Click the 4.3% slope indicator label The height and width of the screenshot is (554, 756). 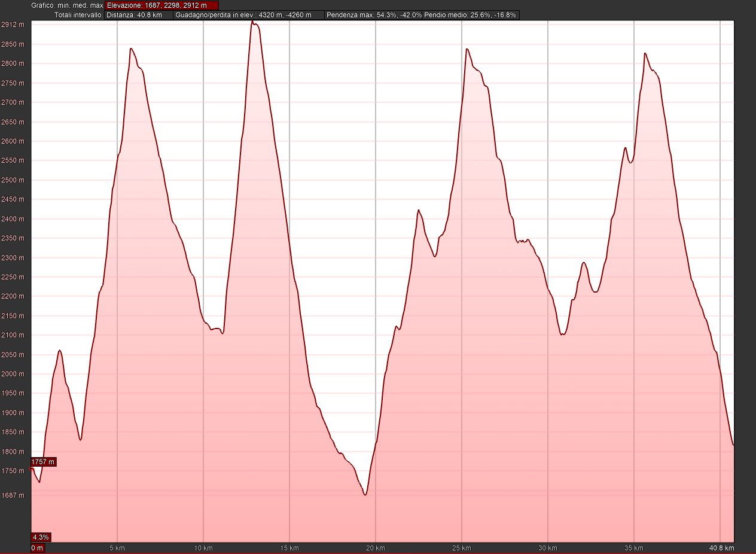point(41,537)
